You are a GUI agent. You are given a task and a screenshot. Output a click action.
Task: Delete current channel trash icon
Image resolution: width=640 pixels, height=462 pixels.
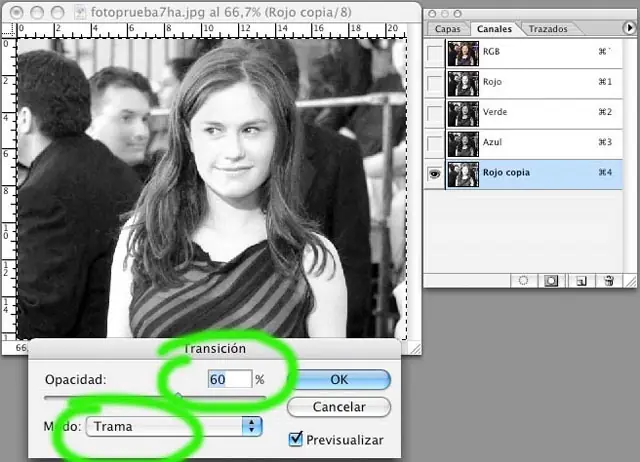pyautogui.click(x=609, y=281)
